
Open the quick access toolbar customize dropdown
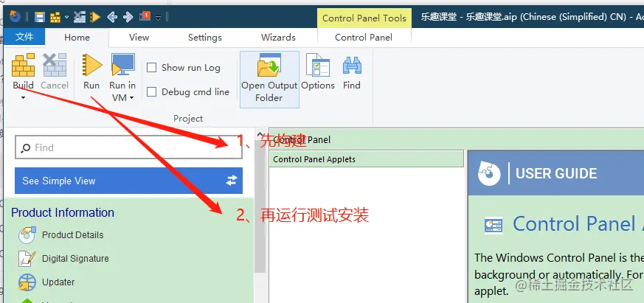point(158,17)
